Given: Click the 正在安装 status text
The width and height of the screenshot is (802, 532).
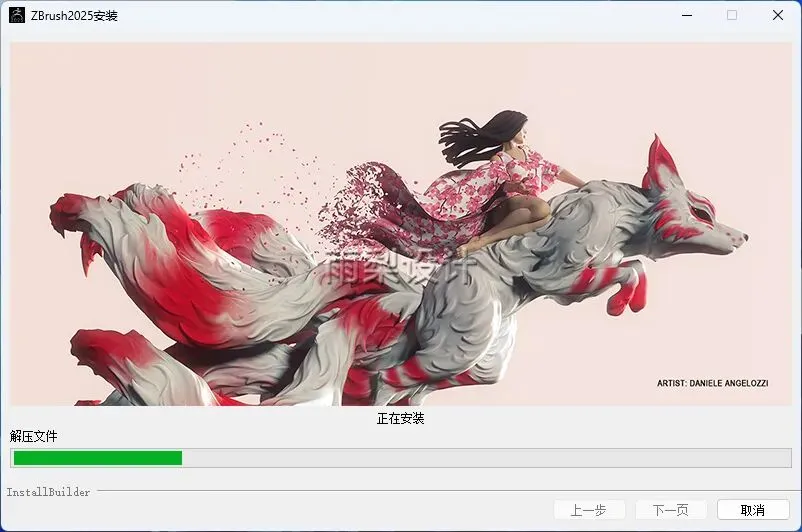Looking at the screenshot, I should (x=400, y=418).
